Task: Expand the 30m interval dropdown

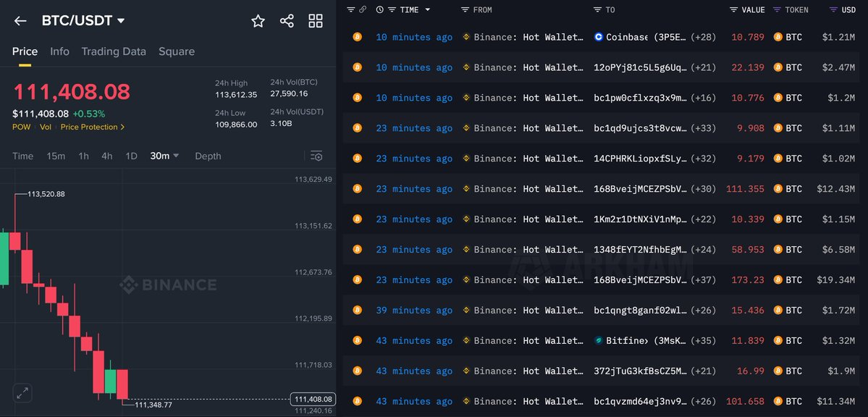Action: click(164, 156)
